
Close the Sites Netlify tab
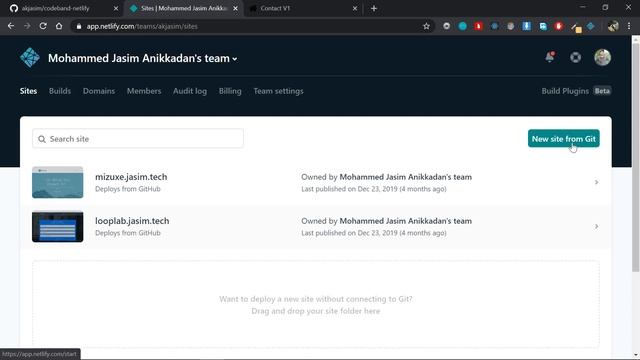(236, 8)
